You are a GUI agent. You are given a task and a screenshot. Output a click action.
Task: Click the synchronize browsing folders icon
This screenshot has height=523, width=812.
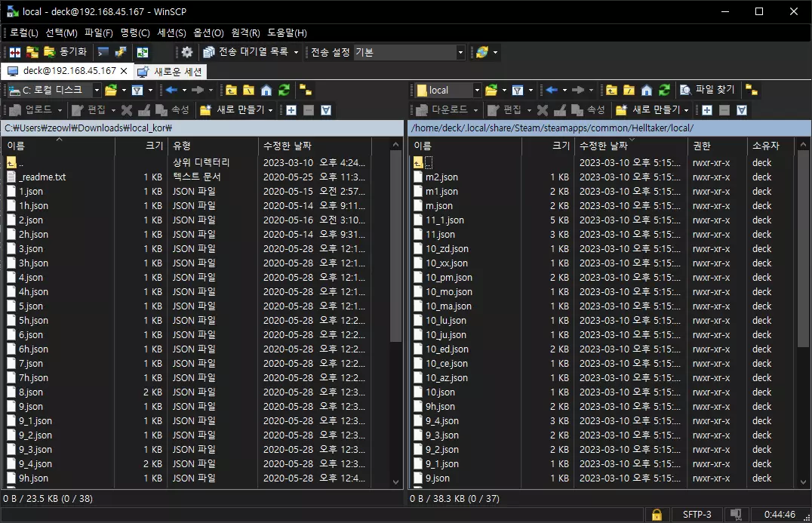32,52
